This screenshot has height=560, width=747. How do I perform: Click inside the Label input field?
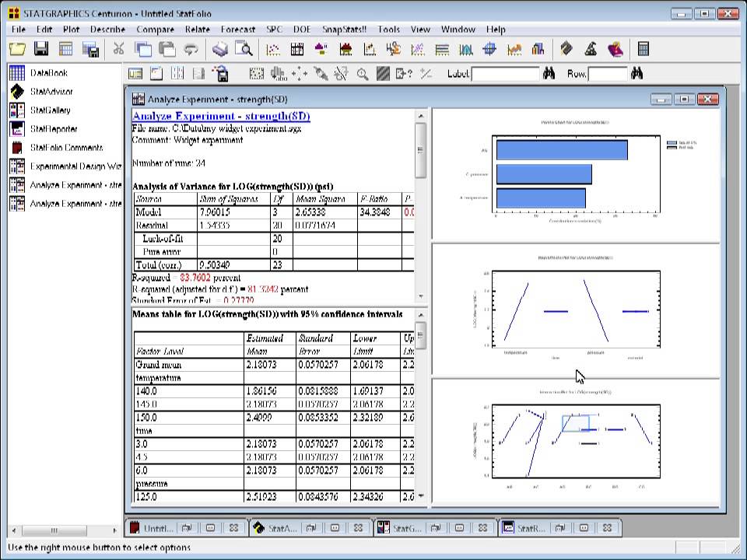[505, 75]
